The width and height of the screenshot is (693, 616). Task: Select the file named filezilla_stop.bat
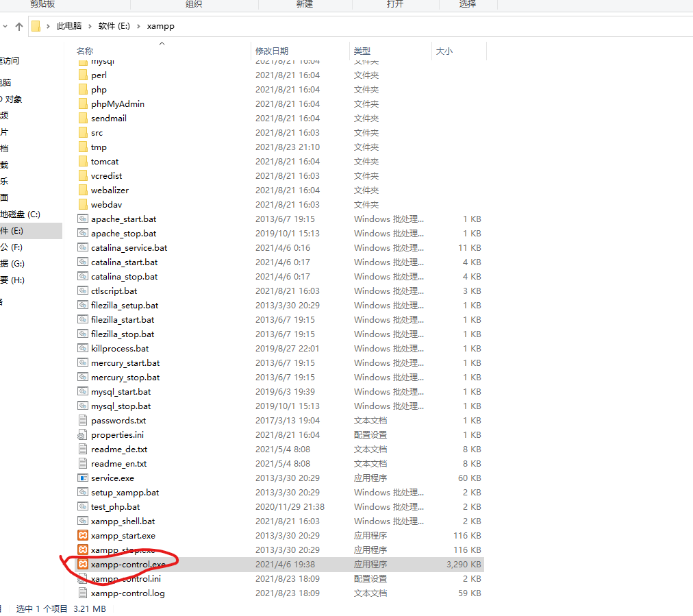(x=123, y=334)
